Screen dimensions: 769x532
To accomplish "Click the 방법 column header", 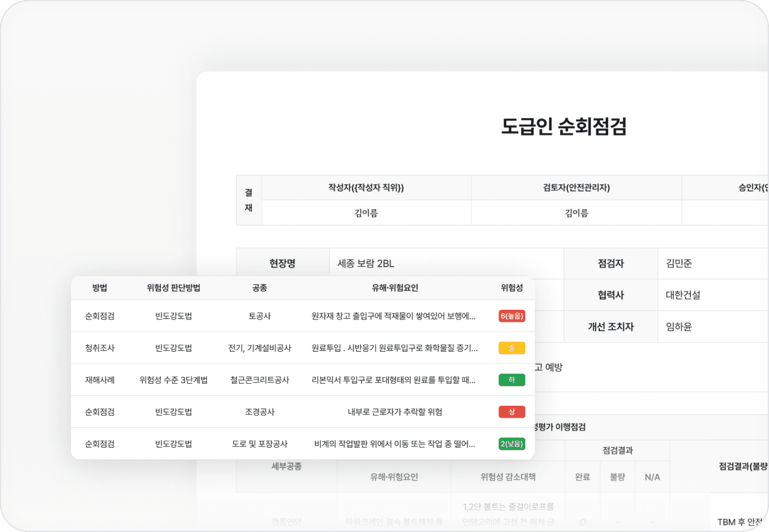I will 99,288.
